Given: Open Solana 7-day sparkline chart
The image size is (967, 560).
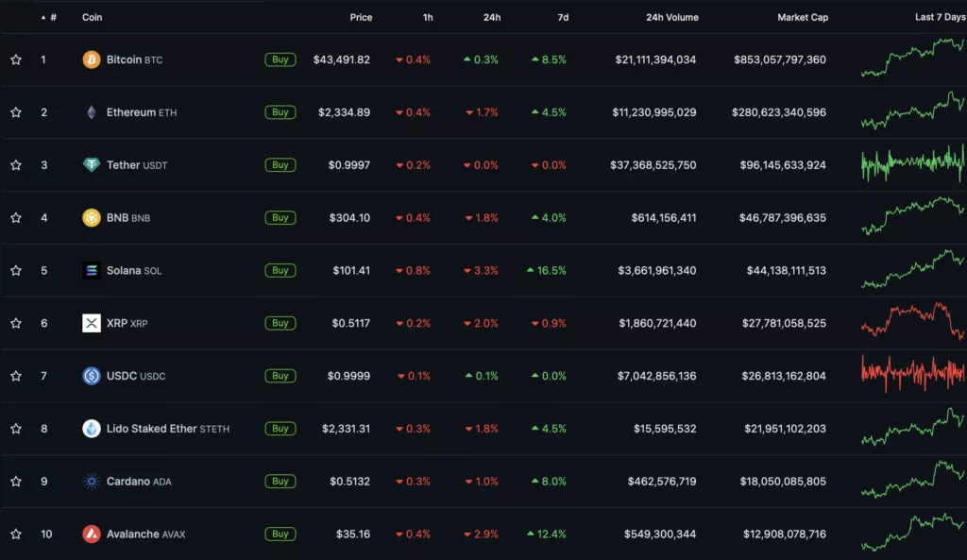Looking at the screenshot, I should pos(913,268).
